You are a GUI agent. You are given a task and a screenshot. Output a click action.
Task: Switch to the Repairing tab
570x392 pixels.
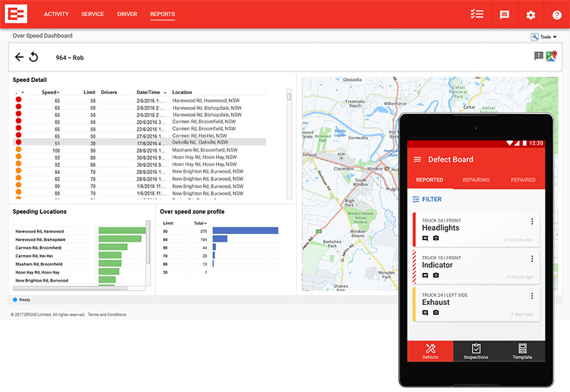pos(476,180)
